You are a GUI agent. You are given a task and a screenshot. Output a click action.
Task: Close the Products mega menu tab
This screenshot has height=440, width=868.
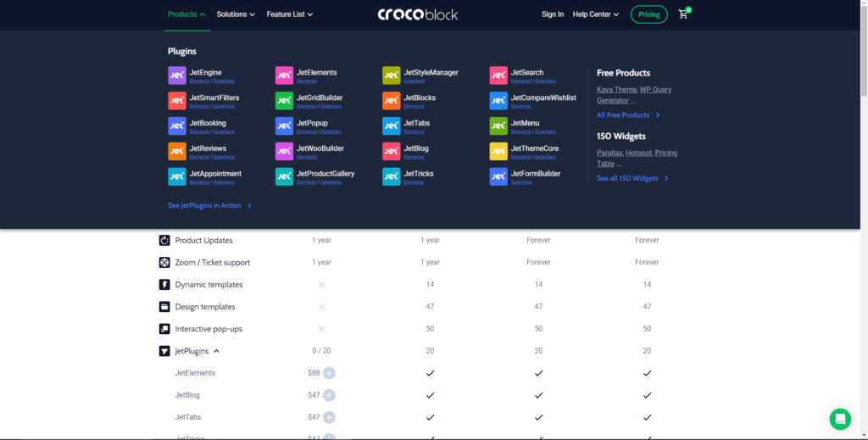tap(186, 14)
